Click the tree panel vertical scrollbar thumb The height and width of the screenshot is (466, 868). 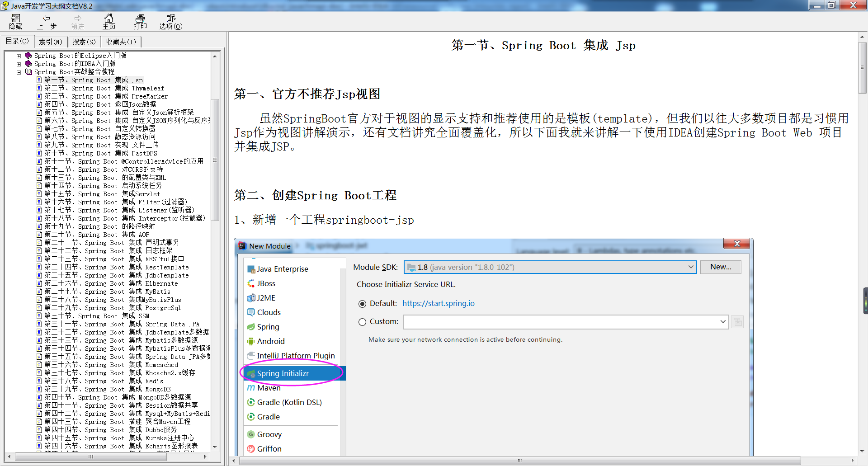coord(215,160)
